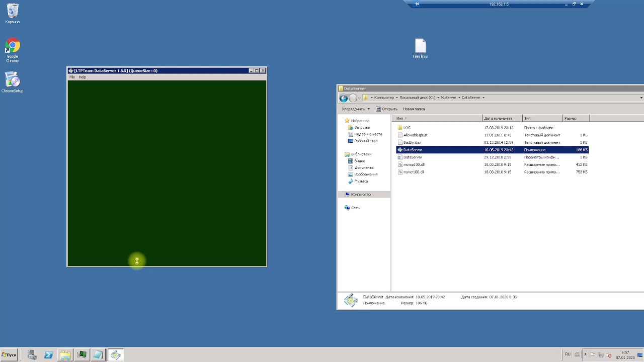Image resolution: width=644 pixels, height=362 pixels.
Task: Open Server Manager from the taskbar
Action: [32, 355]
